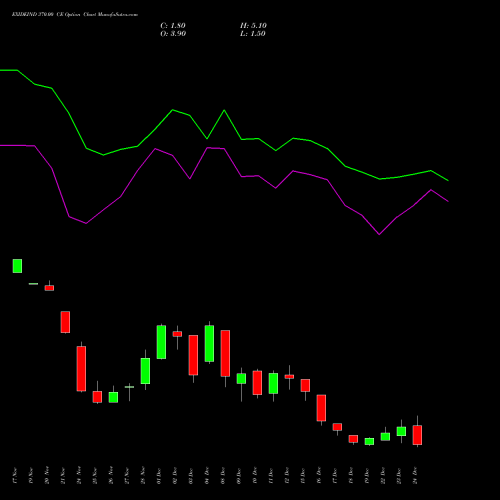Click the red candlestick for 21 Nov
This screenshot has width=500, height=500.
coord(65,322)
